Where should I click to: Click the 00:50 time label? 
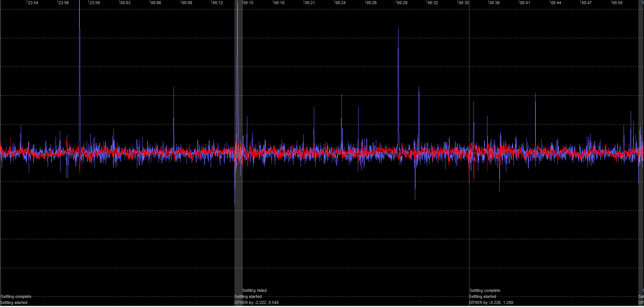click(x=618, y=3)
